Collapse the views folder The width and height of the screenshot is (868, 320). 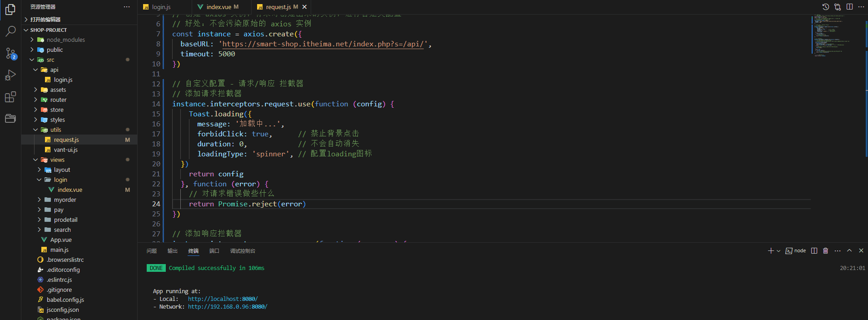79,160
